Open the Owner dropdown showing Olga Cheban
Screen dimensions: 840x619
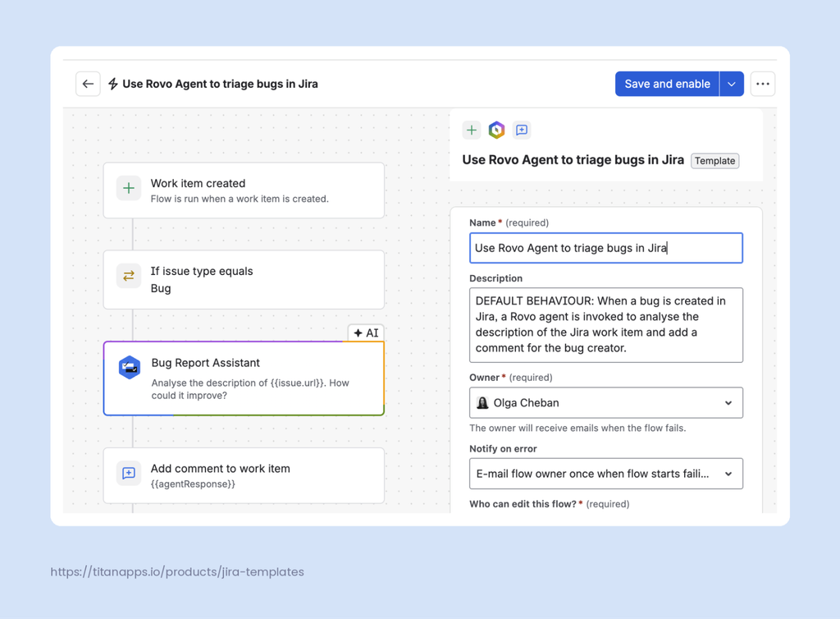[x=606, y=402]
